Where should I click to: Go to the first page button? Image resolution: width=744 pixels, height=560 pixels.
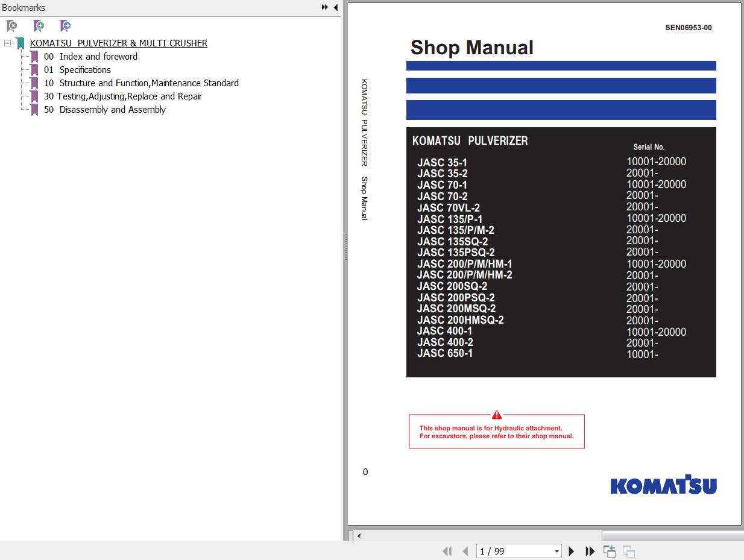pyautogui.click(x=447, y=551)
